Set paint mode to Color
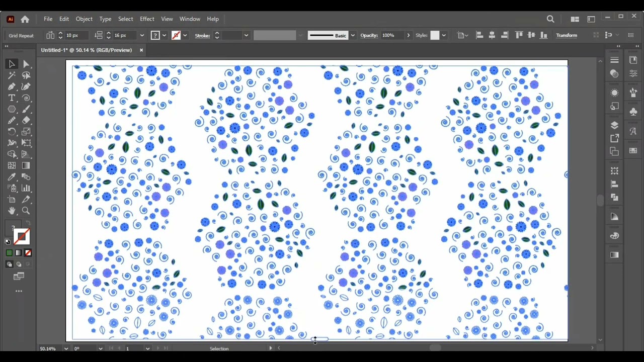This screenshot has height=362, width=644. (x=9, y=253)
